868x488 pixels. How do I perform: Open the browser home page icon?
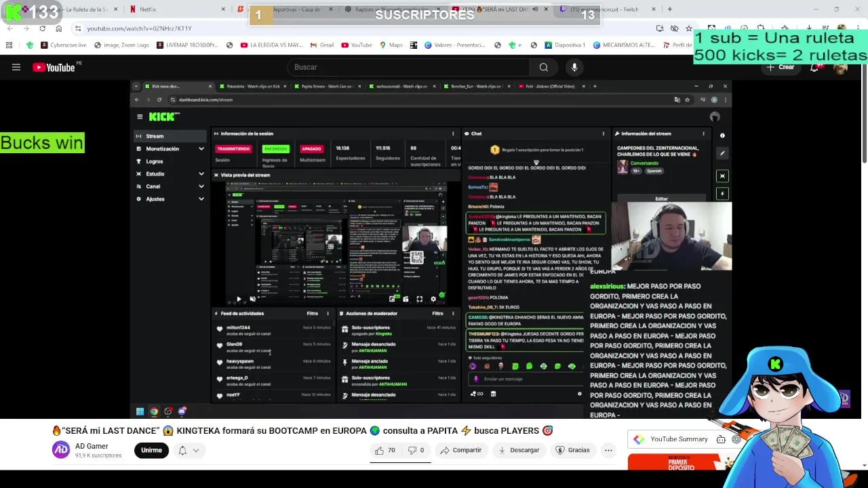click(58, 28)
